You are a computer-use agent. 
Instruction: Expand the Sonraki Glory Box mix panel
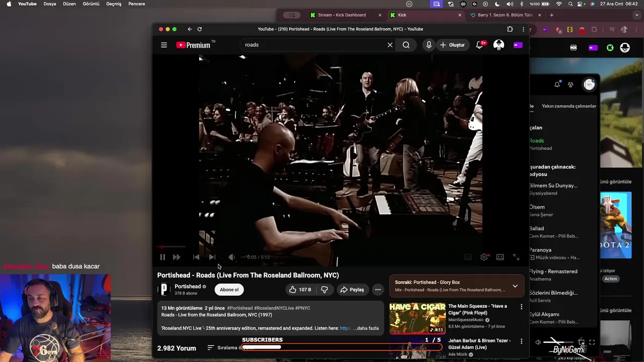tap(515, 286)
